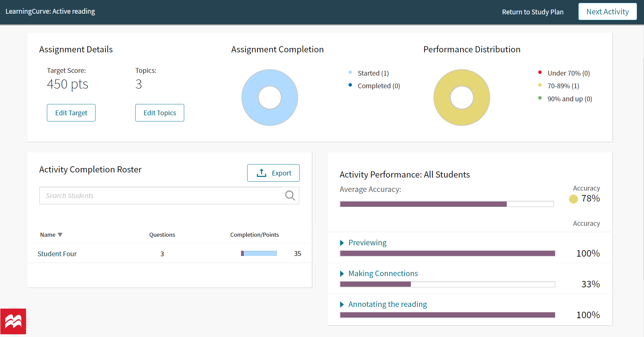Click the Edit Topics button

[x=159, y=113]
